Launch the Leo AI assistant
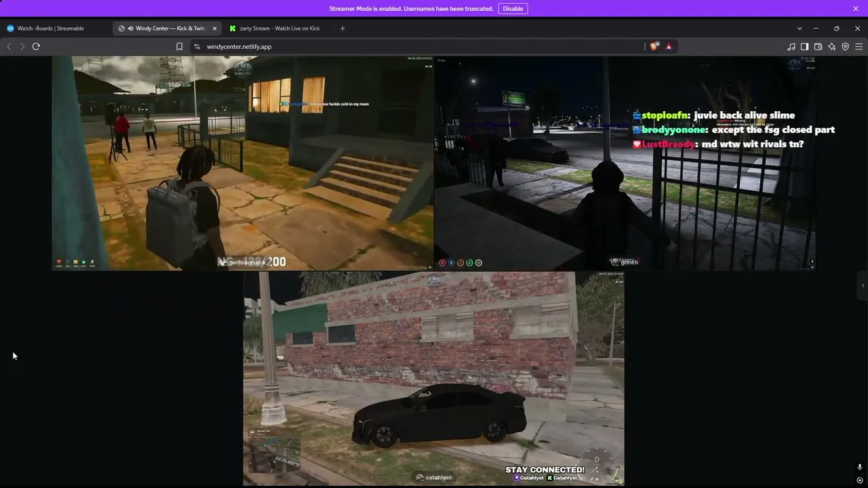The width and height of the screenshot is (868, 488). [831, 47]
